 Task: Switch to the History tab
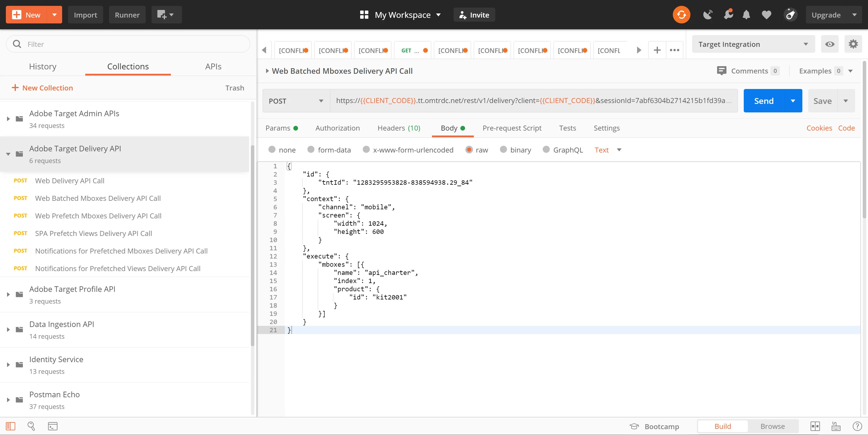[x=42, y=67]
